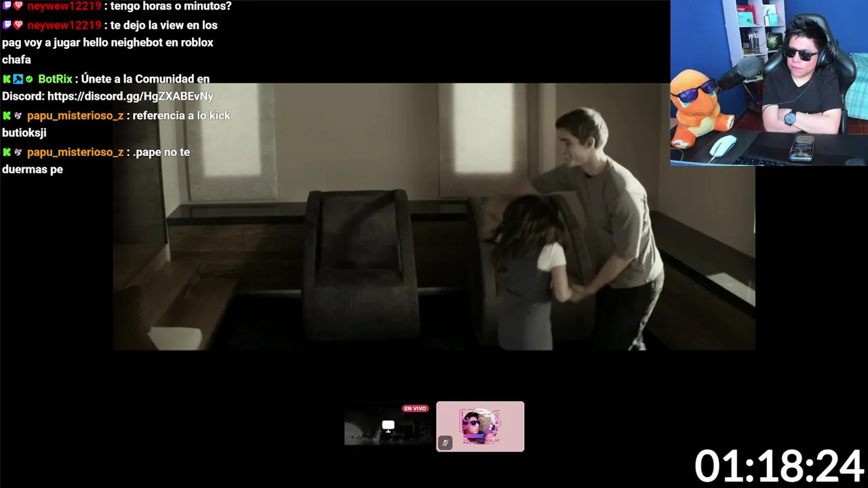The height and width of the screenshot is (488, 868).
Task: Click the username BotRix in chat
Action: coord(55,79)
